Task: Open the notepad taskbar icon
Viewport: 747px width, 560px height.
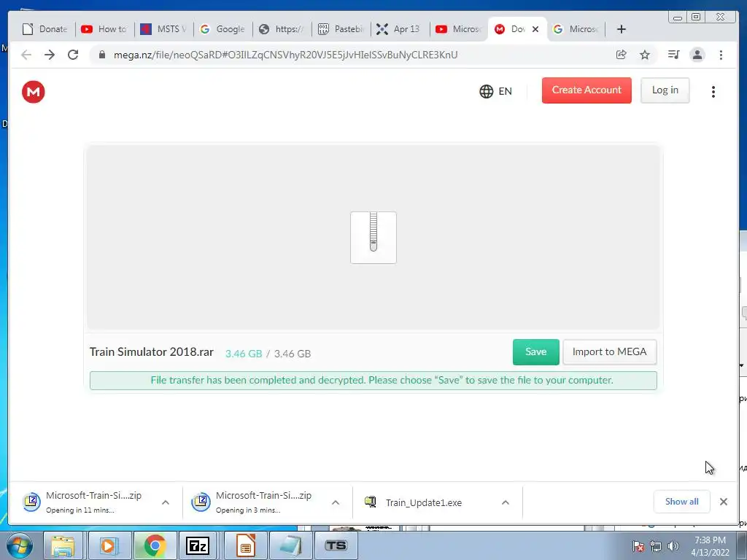Action: [x=290, y=545]
